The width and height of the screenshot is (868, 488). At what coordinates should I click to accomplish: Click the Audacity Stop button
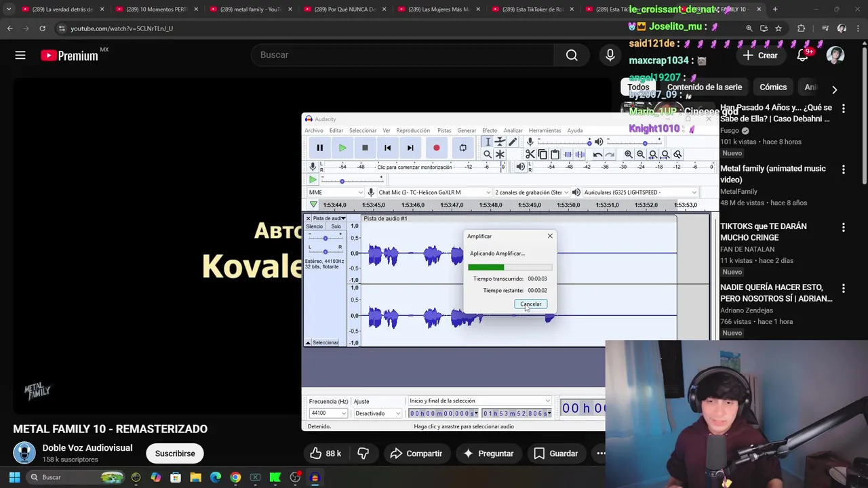coord(365,148)
